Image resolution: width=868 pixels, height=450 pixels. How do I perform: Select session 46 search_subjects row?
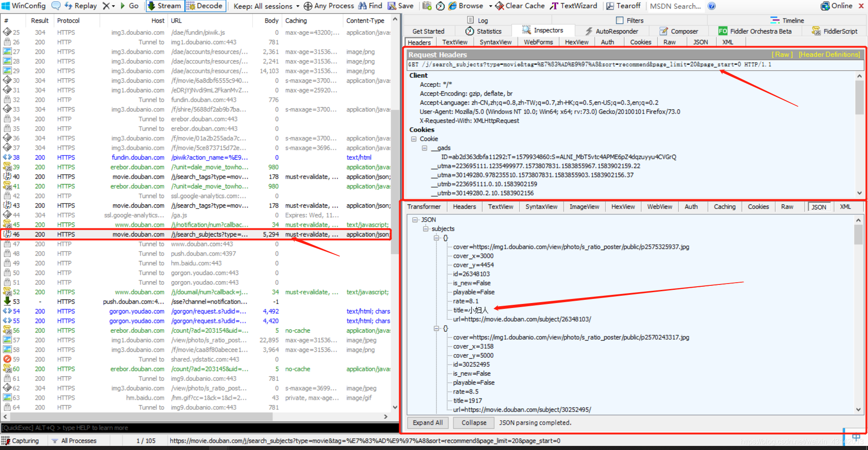point(196,234)
